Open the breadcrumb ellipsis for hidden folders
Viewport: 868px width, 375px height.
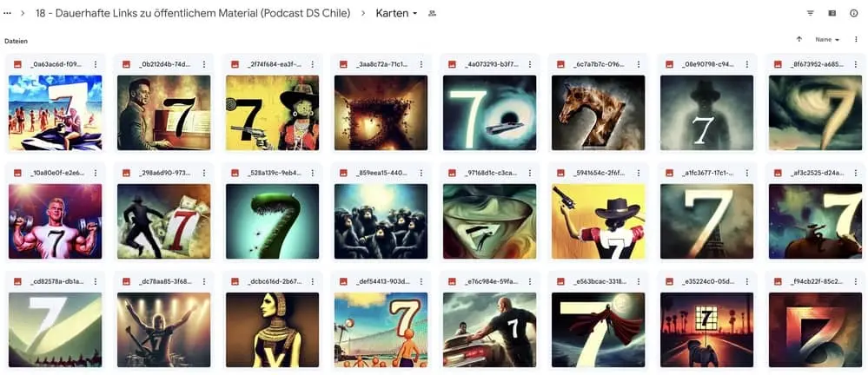(x=7, y=13)
